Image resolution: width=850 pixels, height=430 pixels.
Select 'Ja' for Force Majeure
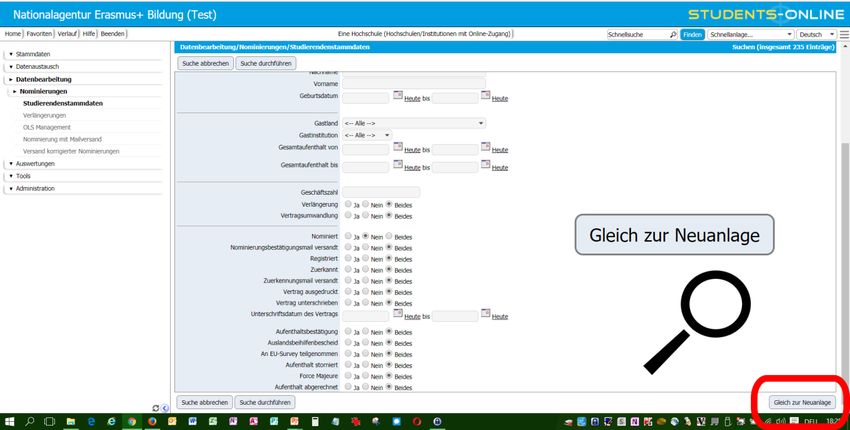[x=348, y=376]
